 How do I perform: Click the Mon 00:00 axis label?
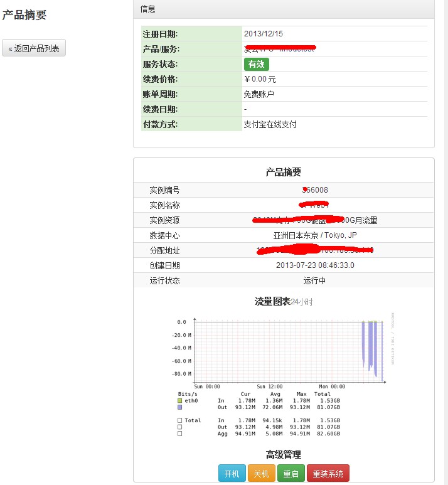[333, 386]
